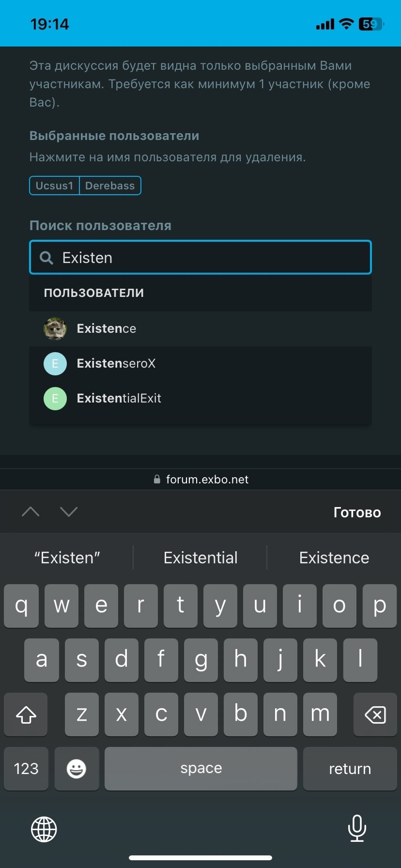
Task: Tap the emoji keyboard icon
Action: tap(77, 769)
